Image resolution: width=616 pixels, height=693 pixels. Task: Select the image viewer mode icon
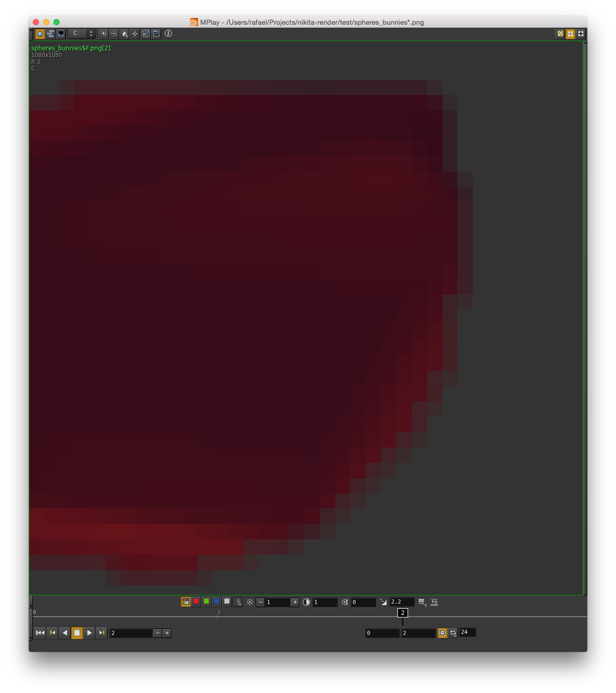[x=41, y=33]
